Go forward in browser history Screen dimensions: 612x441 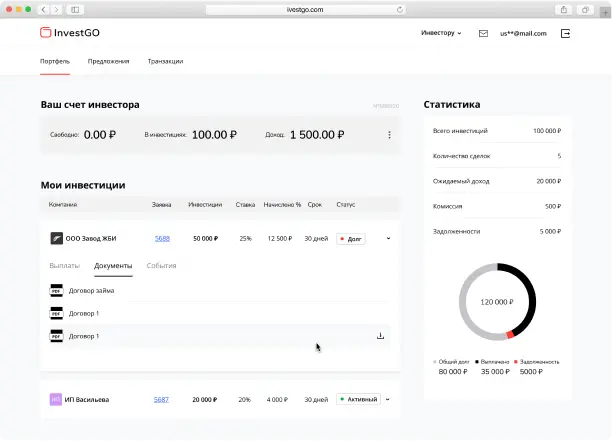[x=57, y=9]
